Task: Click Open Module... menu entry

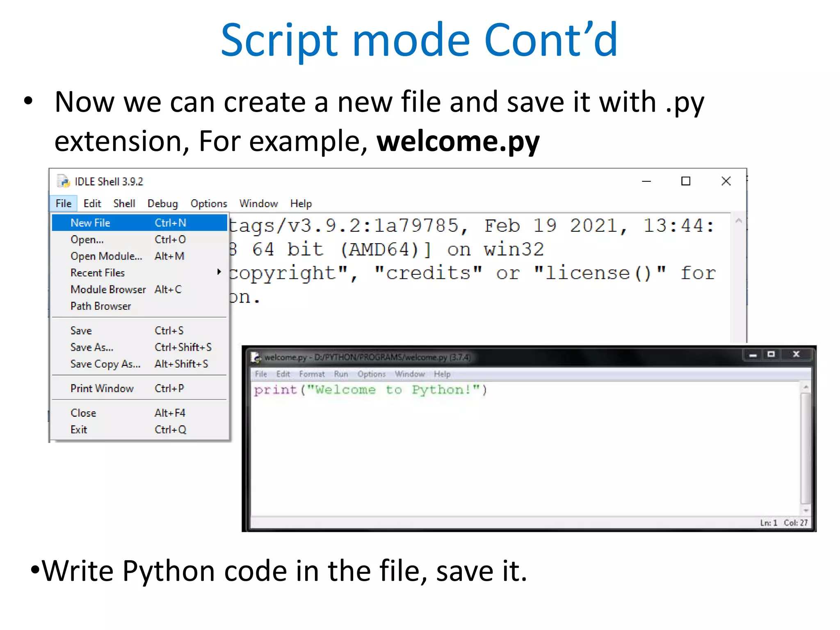Action: [x=106, y=256]
